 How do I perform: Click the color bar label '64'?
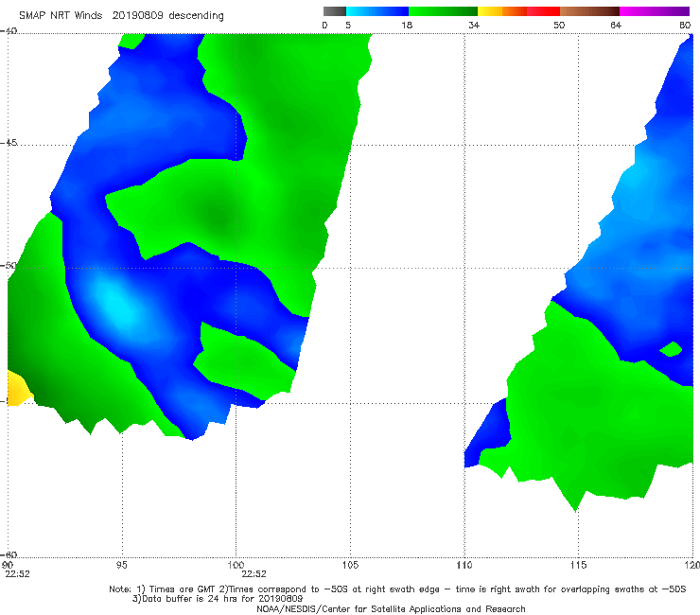coord(616,25)
